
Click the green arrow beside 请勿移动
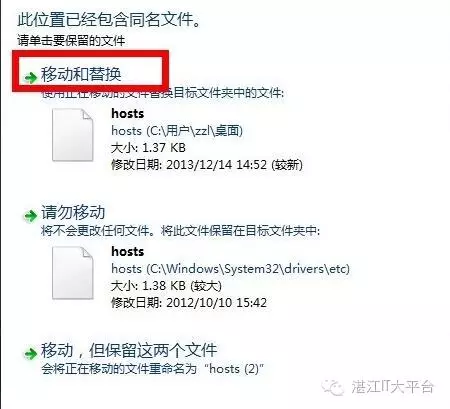[x=31, y=216]
